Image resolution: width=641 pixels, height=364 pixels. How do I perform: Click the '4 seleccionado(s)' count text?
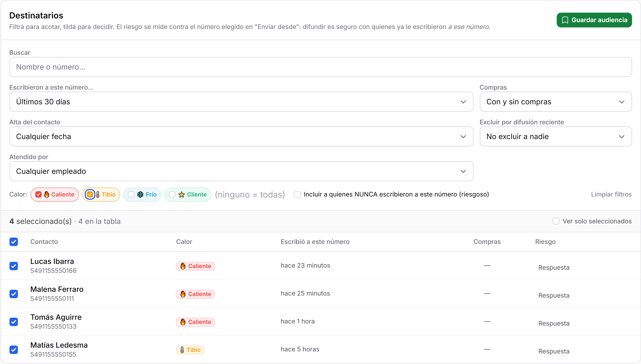[x=41, y=221]
